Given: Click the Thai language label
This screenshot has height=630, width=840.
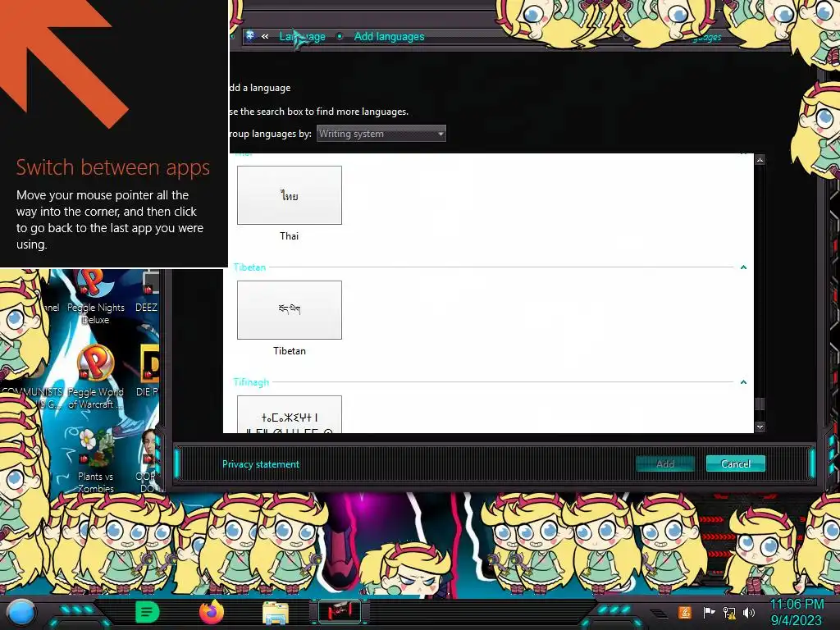Looking at the screenshot, I should coord(289,235).
